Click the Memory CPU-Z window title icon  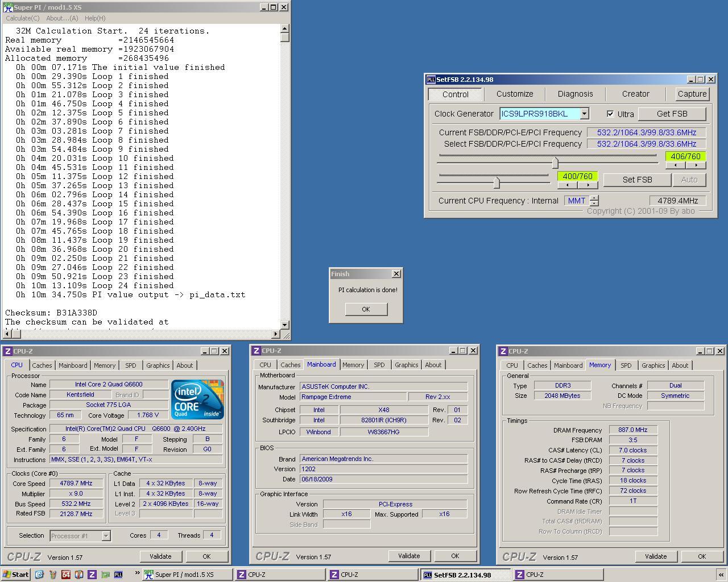(503, 351)
